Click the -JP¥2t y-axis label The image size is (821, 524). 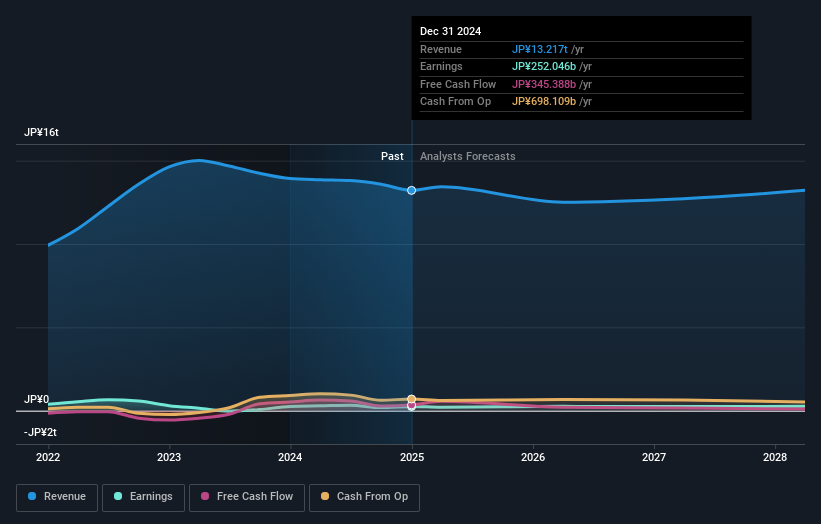click(40, 432)
